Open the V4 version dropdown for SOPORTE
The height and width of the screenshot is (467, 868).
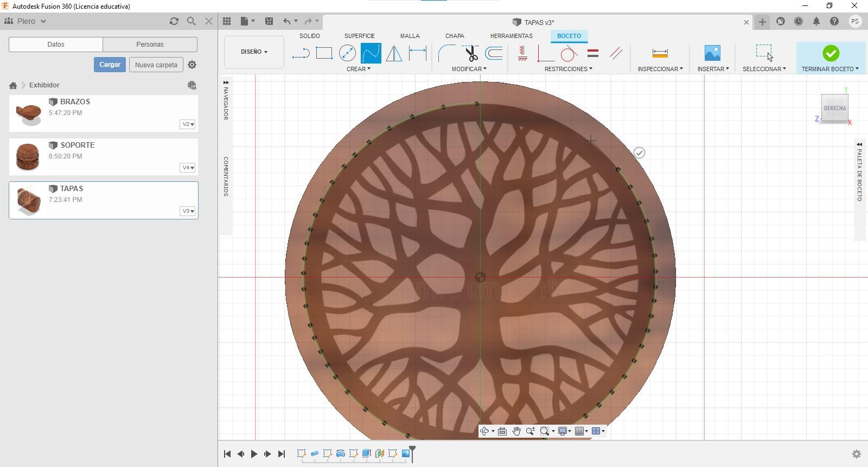(x=188, y=168)
